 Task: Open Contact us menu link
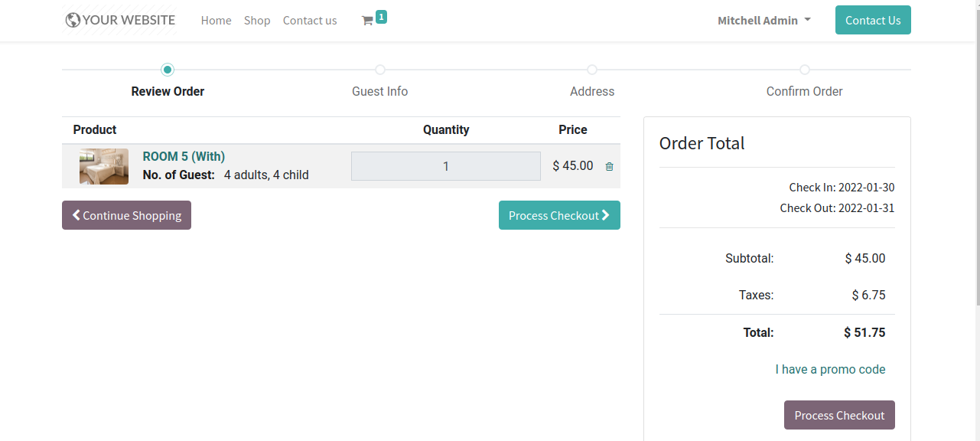point(310,21)
